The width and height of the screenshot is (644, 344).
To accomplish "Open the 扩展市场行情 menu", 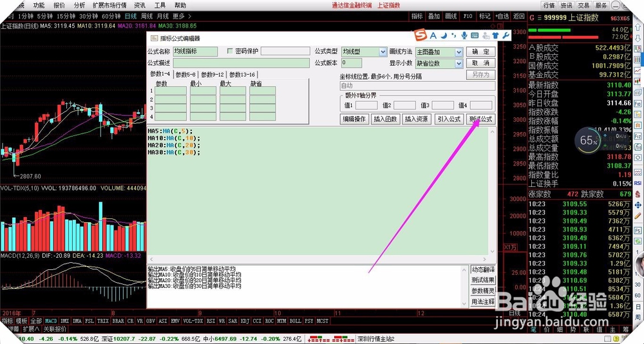I will click(x=110, y=5).
